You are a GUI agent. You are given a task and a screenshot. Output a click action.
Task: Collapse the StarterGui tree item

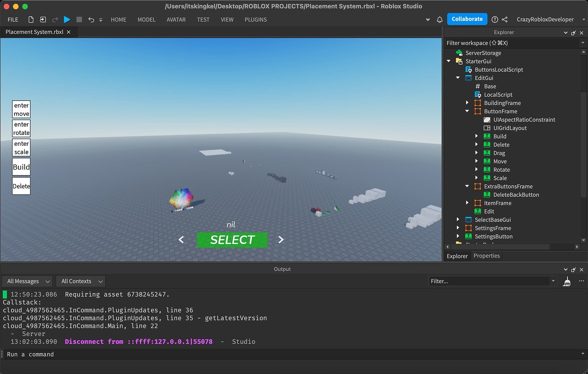tap(448, 61)
